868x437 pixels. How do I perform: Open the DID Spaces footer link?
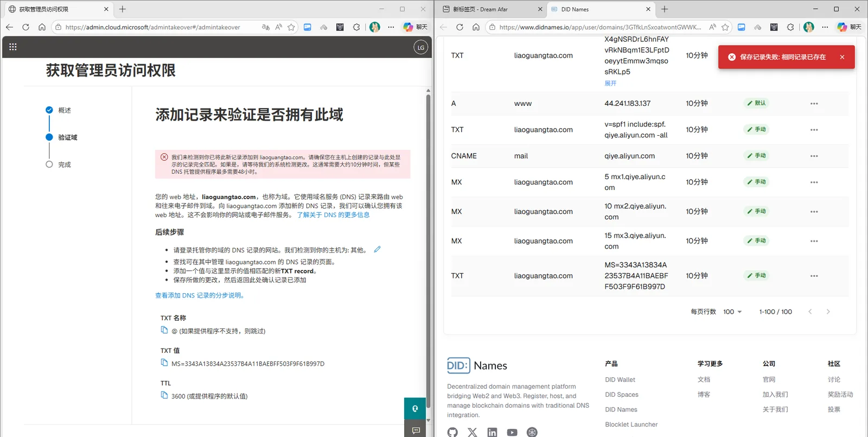coord(622,395)
